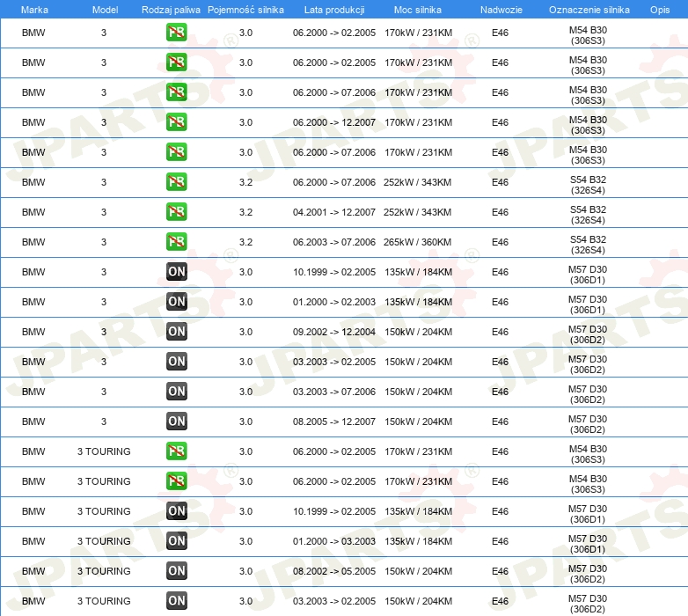The height and width of the screenshot is (616, 688).
Task: Click the 170kW / 231KM power in the 06.2000 -> 12.2007 row
Action: click(418, 122)
